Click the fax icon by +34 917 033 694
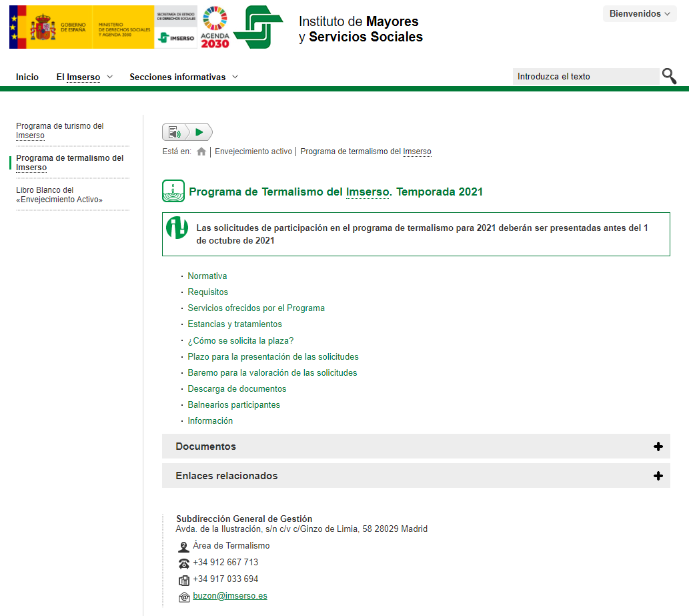This screenshot has width=689, height=616. (183, 580)
